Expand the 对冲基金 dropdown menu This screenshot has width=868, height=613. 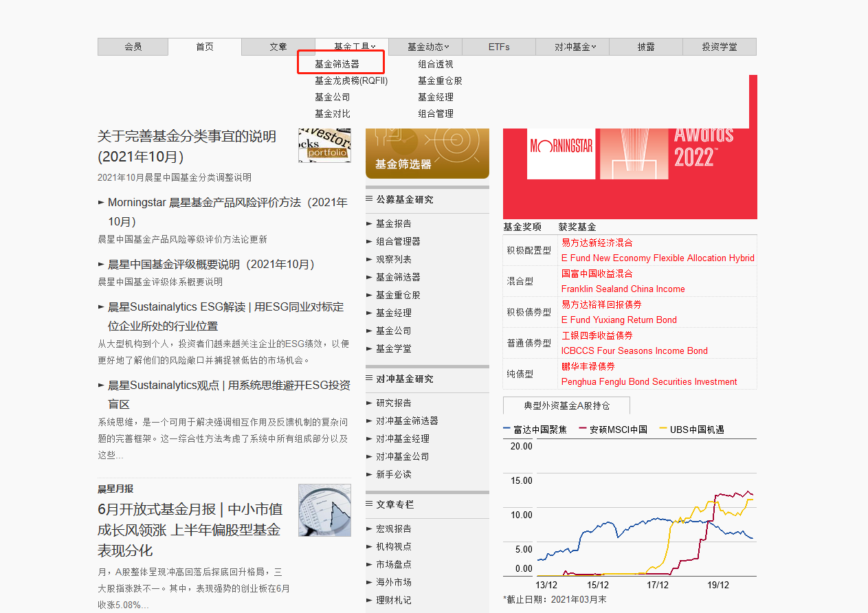click(x=572, y=46)
